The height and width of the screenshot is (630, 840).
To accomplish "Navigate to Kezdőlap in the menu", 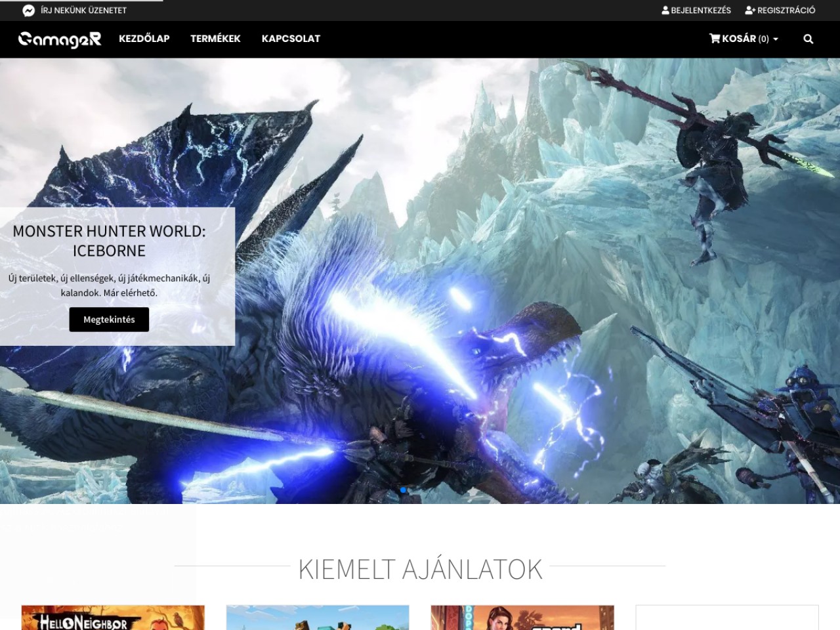I will click(144, 39).
